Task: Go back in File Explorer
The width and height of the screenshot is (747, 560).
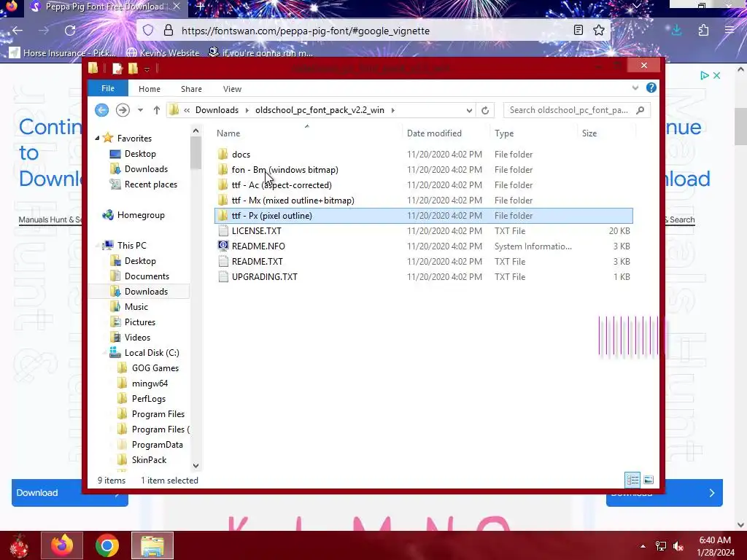Action: pyautogui.click(x=101, y=110)
